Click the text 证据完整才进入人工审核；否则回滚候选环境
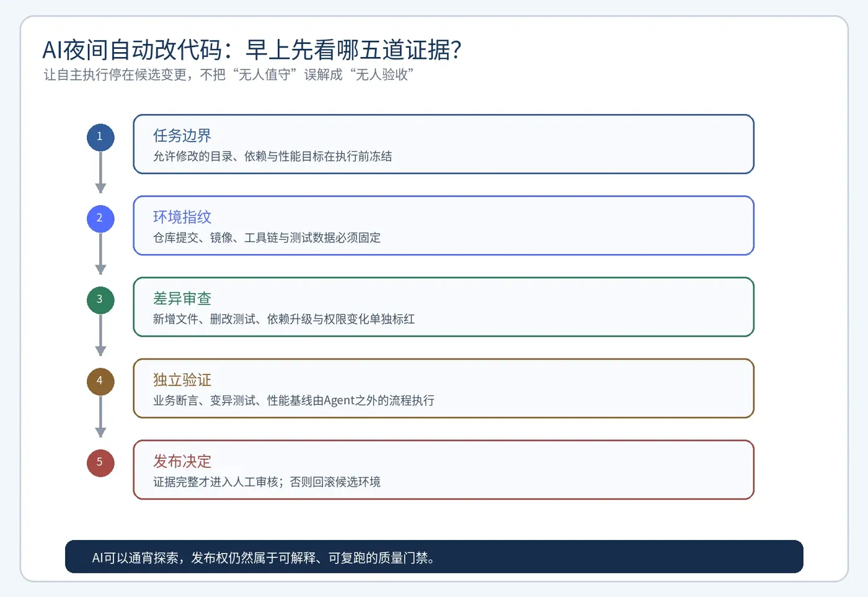Viewport: 868px width, 597px height. (x=267, y=482)
